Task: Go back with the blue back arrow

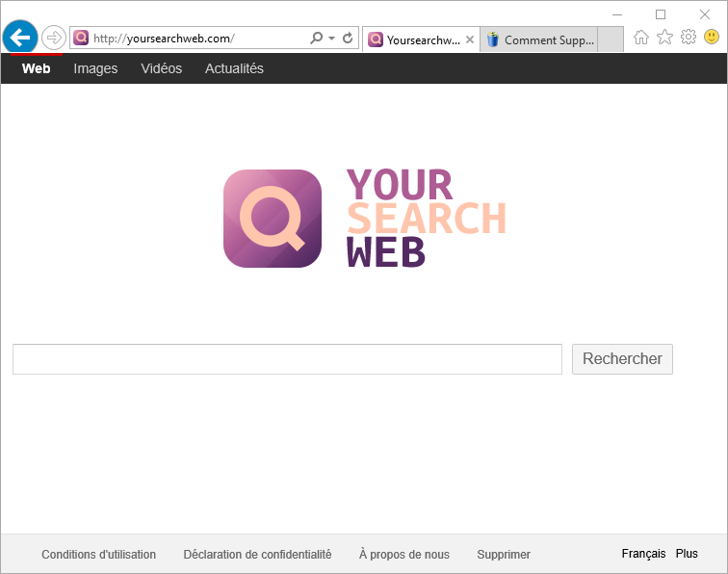Action: (20, 38)
